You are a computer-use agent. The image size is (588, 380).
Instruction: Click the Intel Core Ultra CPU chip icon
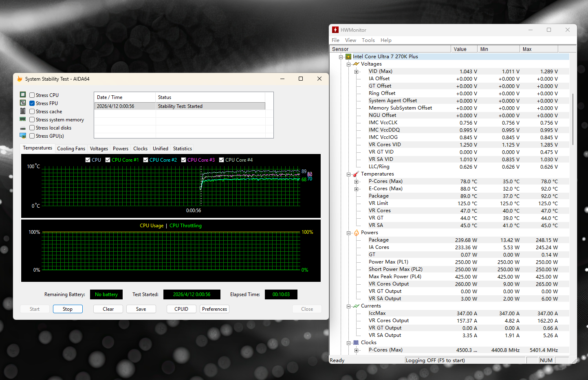tap(348, 57)
